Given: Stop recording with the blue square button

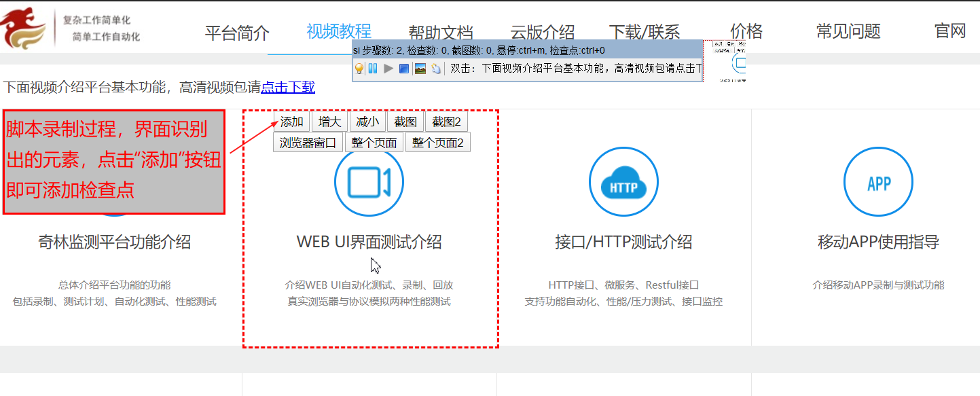Looking at the screenshot, I should pos(403,69).
